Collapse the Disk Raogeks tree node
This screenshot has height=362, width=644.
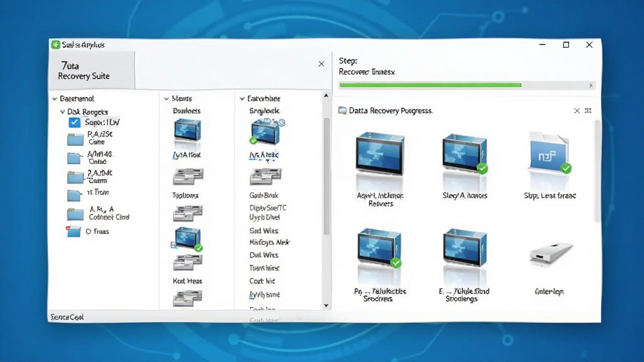pyautogui.click(x=62, y=112)
